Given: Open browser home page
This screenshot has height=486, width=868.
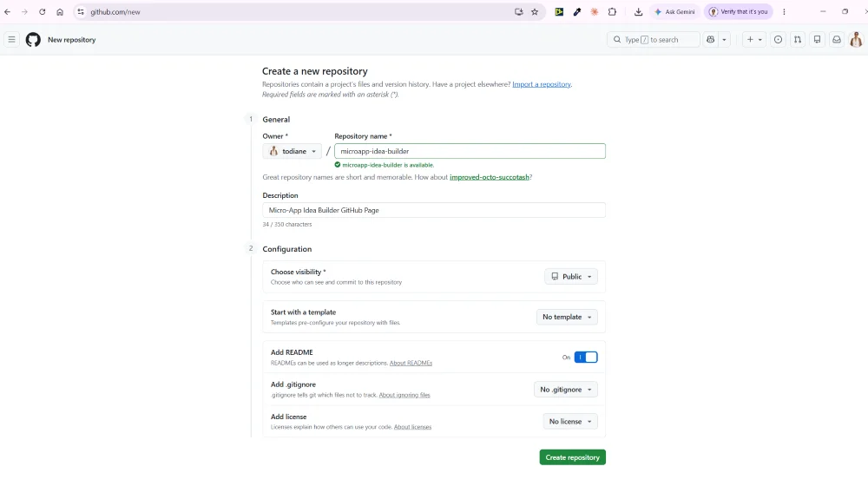Looking at the screenshot, I should (60, 11).
